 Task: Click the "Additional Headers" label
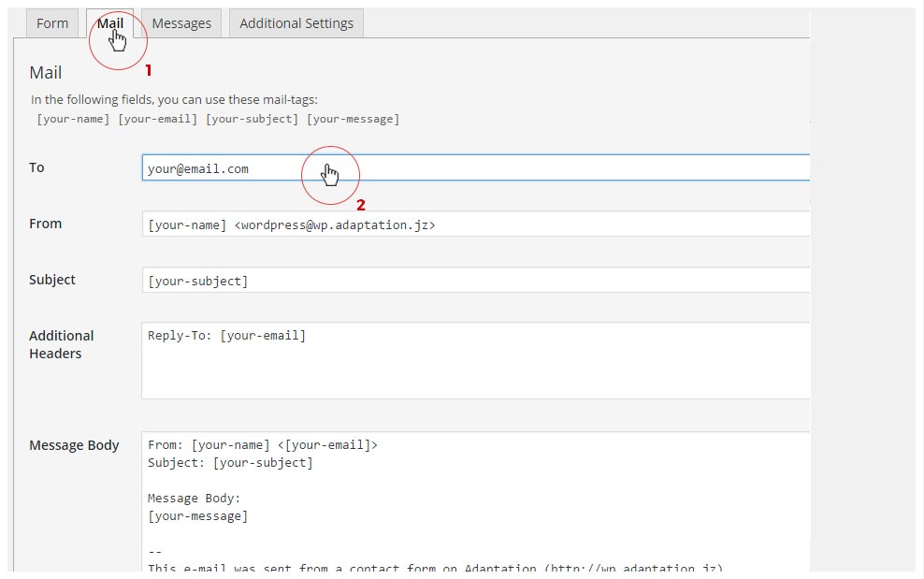click(61, 344)
